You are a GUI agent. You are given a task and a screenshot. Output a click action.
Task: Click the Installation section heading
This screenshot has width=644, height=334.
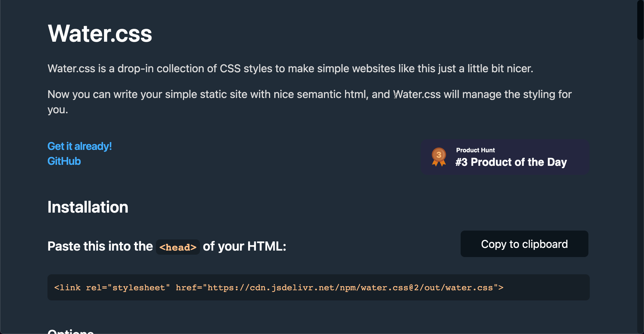[x=88, y=207]
